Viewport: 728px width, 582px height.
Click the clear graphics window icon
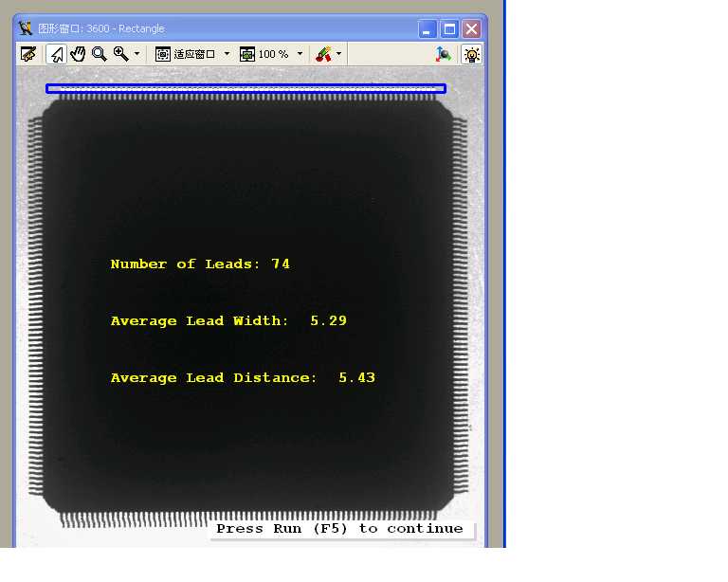28,54
